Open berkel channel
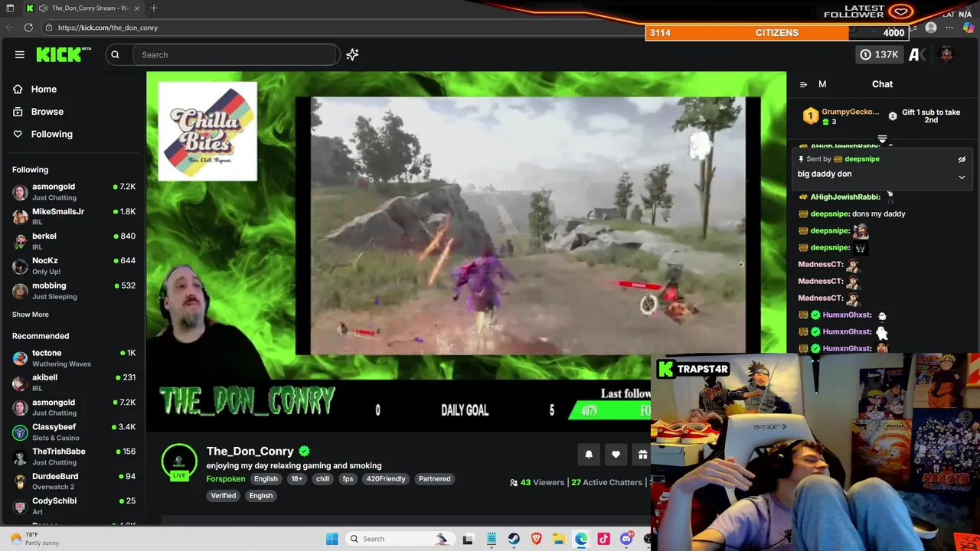Image resolution: width=980 pixels, height=551 pixels. click(x=73, y=241)
